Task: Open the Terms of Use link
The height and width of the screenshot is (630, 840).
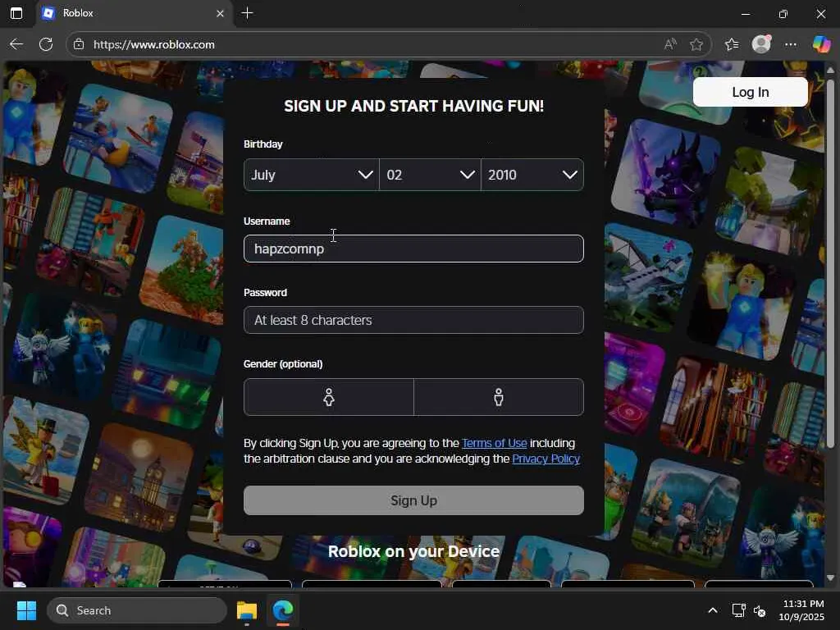Action: [x=494, y=443]
